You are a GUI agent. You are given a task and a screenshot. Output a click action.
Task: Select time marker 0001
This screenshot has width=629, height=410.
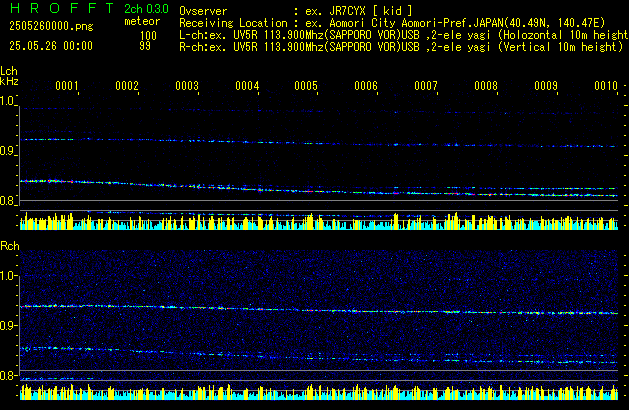pos(67,86)
